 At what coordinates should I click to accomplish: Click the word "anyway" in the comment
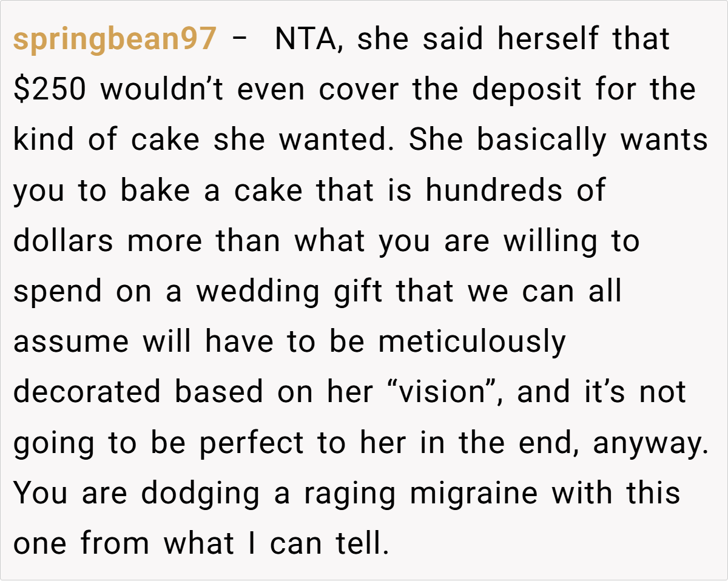[650, 443]
